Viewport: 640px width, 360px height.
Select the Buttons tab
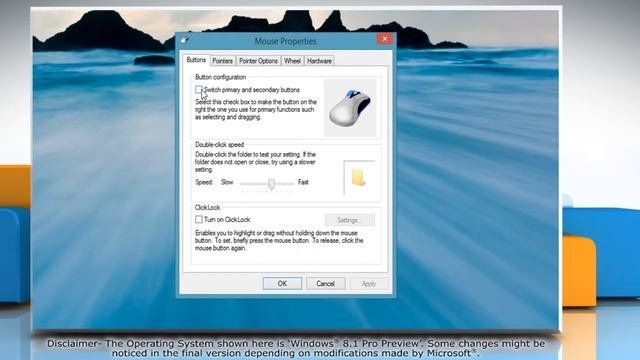pyautogui.click(x=196, y=60)
